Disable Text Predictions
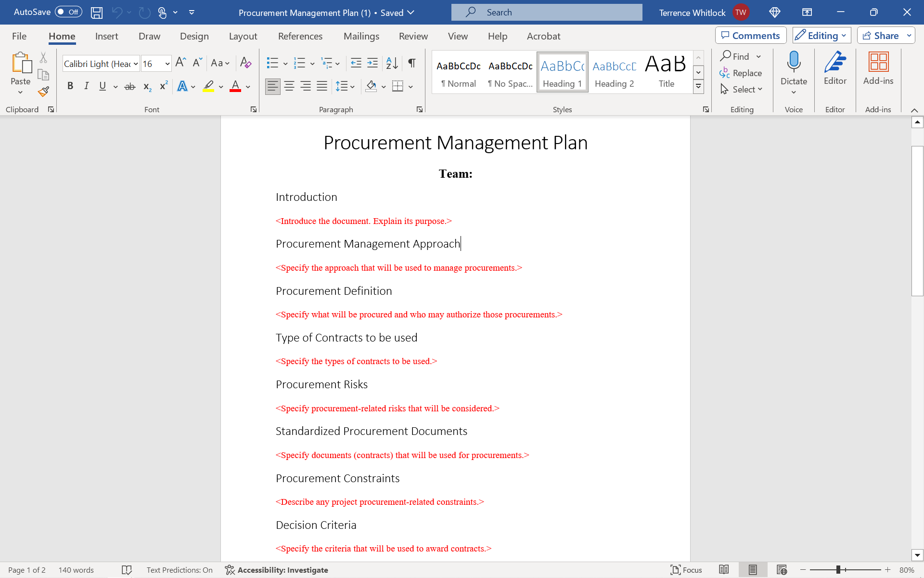The height and width of the screenshot is (578, 924). point(179,570)
